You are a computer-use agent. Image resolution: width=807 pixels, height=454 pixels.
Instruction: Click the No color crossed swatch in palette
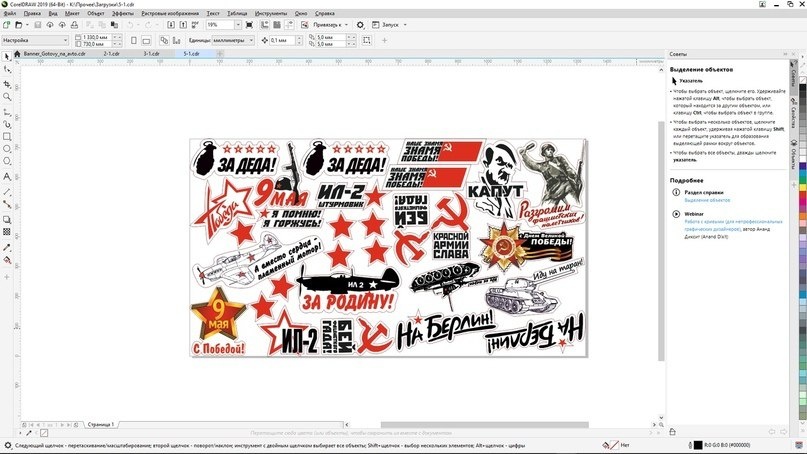802,79
